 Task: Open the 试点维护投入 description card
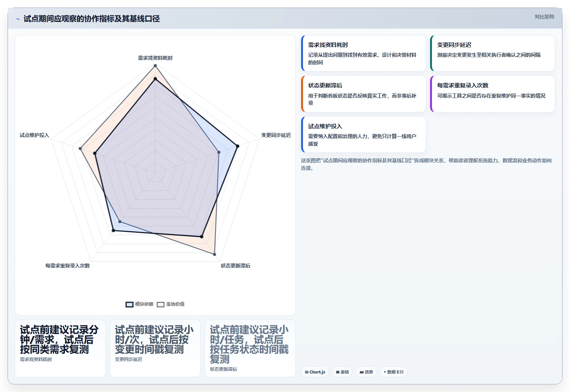(363, 135)
